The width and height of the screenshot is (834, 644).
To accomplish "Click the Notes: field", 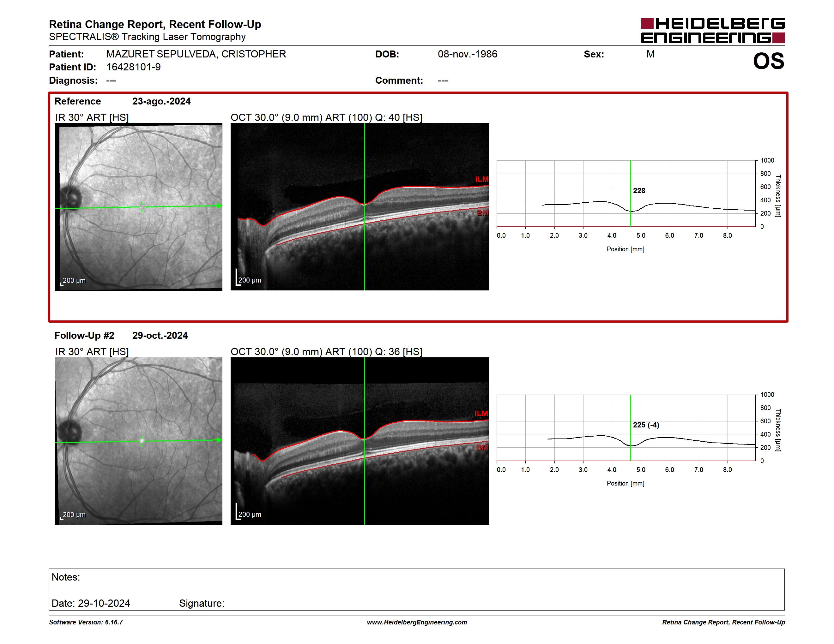I will [66, 577].
